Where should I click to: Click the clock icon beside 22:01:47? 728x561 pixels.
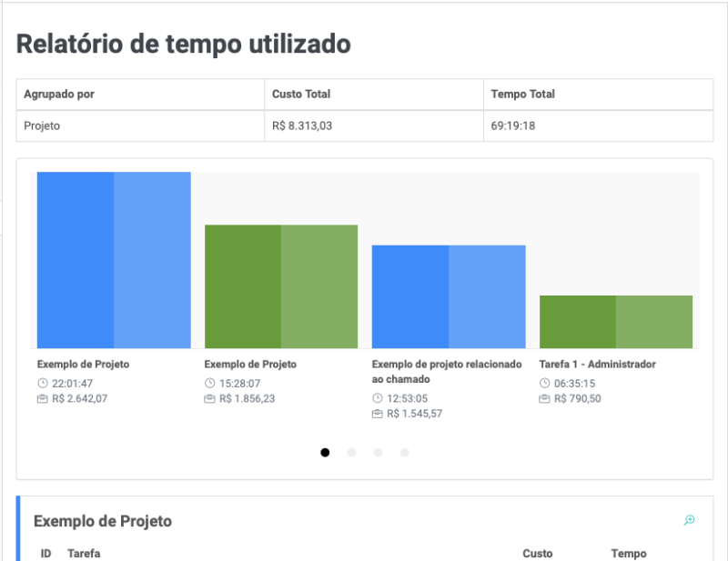[x=43, y=384]
